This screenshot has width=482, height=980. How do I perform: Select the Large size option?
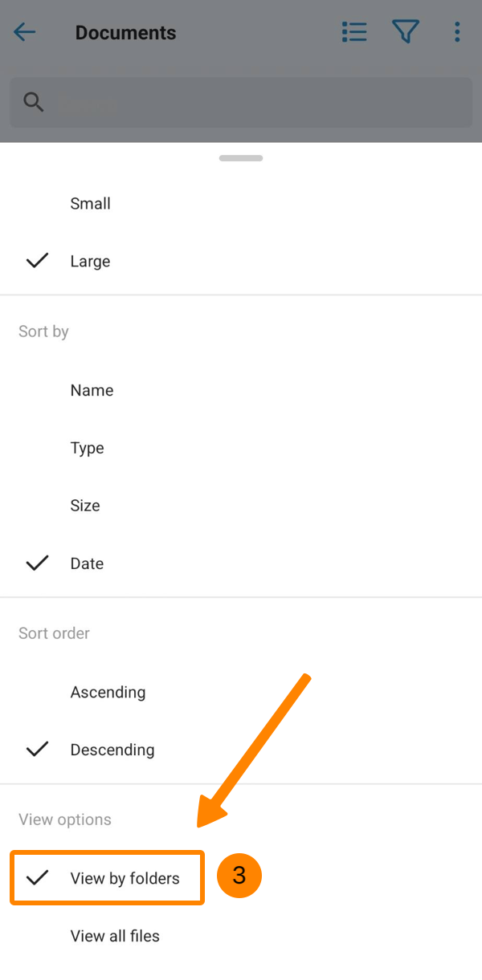90,262
